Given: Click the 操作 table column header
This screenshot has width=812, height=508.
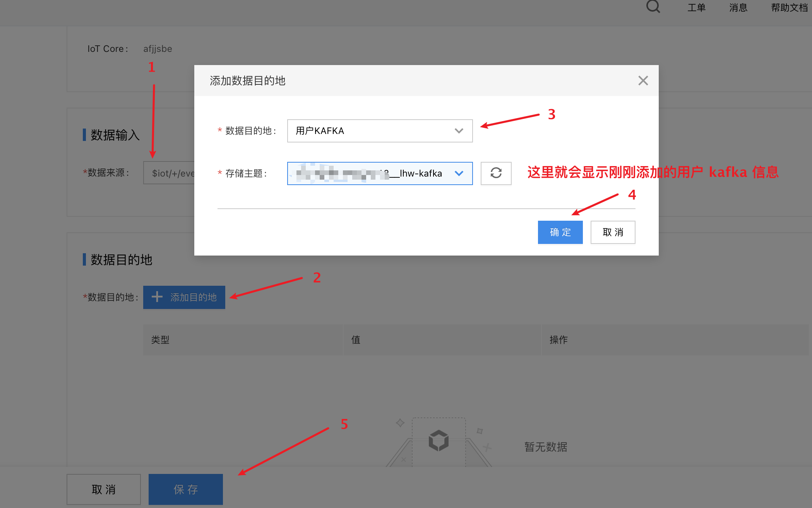Looking at the screenshot, I should coord(675,340).
